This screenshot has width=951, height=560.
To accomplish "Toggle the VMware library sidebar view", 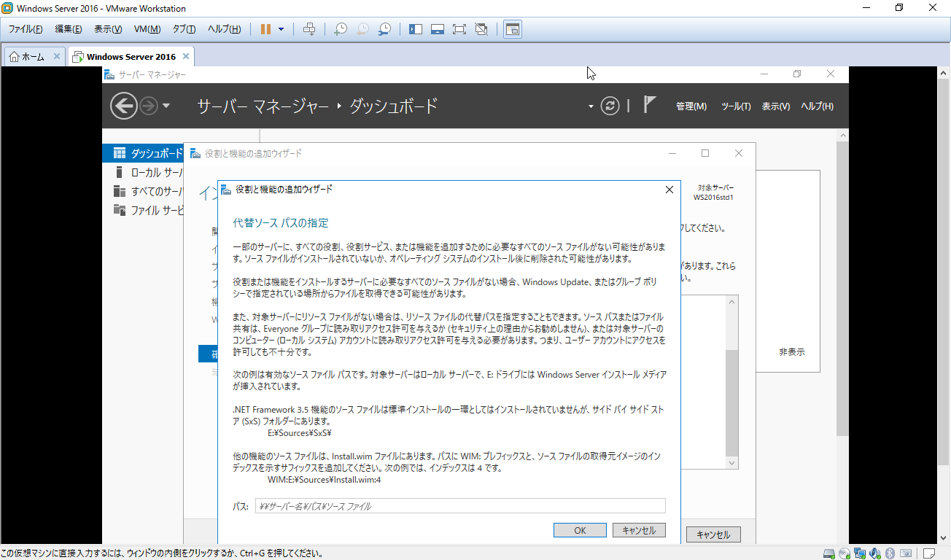I will pyautogui.click(x=415, y=29).
